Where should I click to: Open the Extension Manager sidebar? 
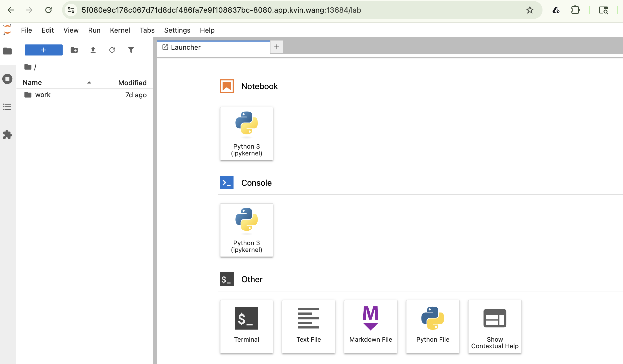[7, 135]
